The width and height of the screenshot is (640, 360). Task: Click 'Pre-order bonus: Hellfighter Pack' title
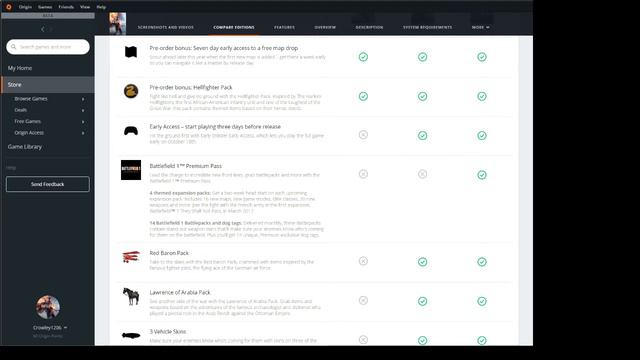tap(191, 87)
